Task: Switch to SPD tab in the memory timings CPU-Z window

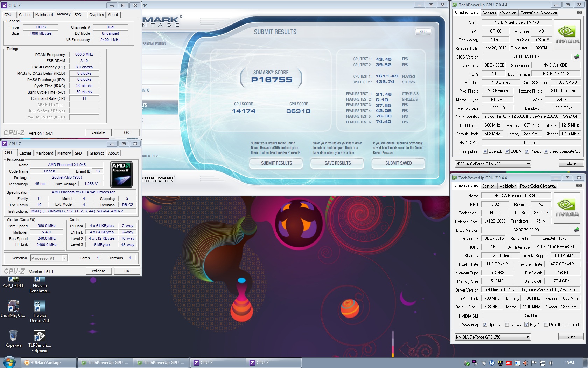Action: 78,15
